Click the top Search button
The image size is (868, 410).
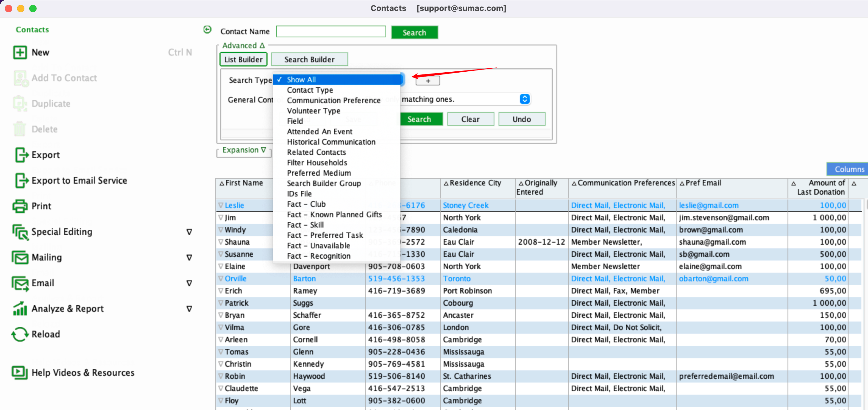pyautogui.click(x=414, y=33)
